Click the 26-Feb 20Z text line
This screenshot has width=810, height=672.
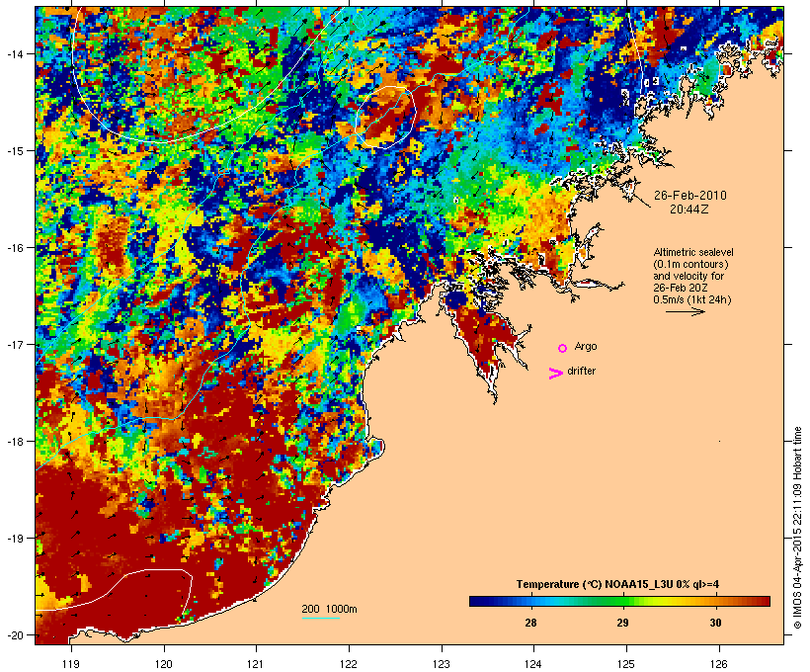(681, 288)
